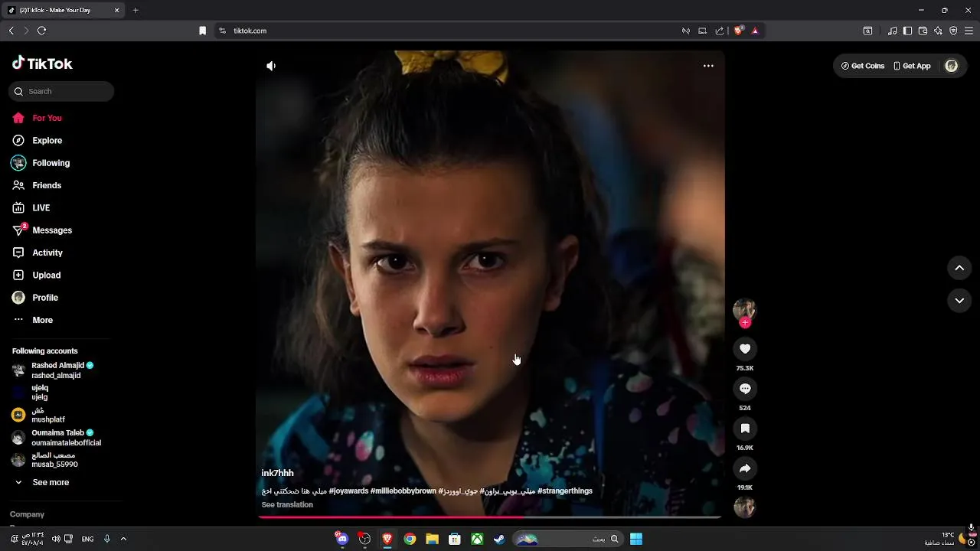Image resolution: width=980 pixels, height=551 pixels.
Task: Close the TikTok browser tab
Action: 116,10
